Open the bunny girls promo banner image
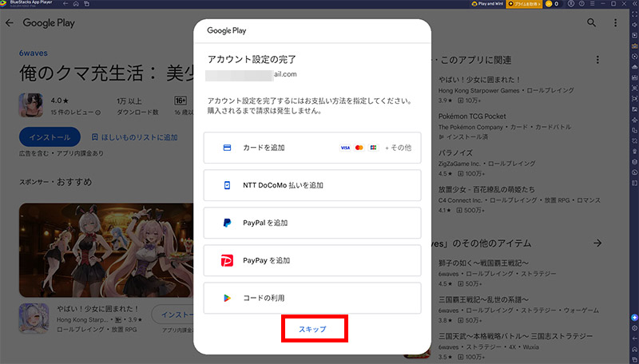 coord(106,250)
